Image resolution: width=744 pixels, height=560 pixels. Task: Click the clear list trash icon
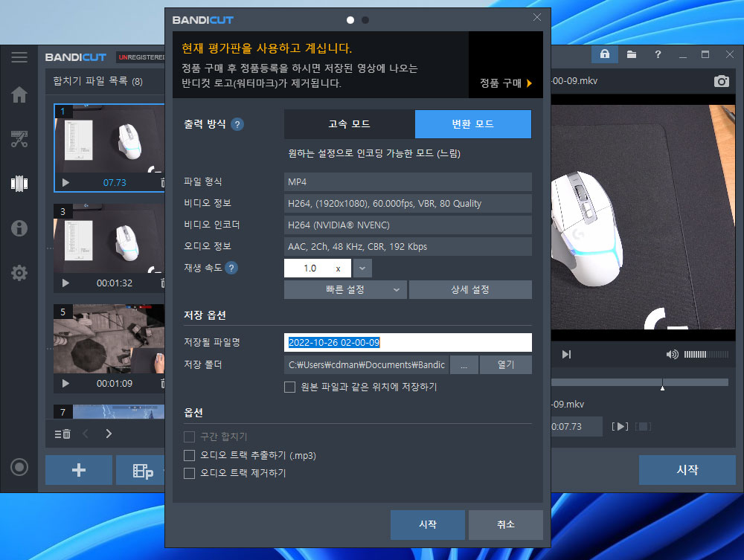coord(62,434)
